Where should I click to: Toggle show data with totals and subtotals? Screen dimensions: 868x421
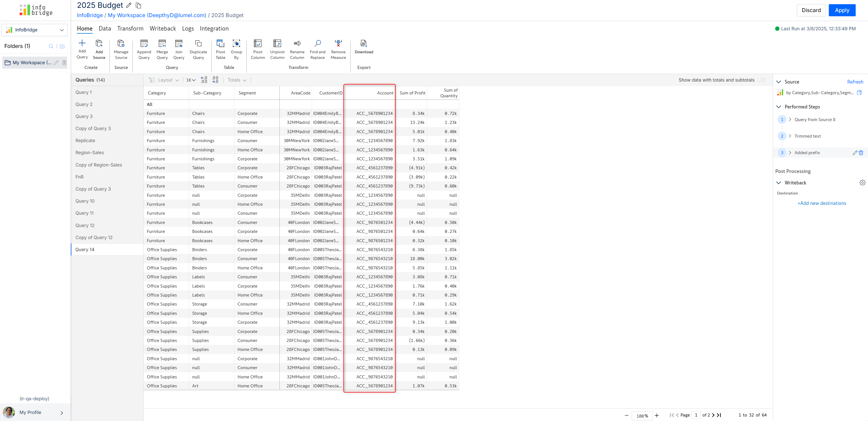coord(761,80)
